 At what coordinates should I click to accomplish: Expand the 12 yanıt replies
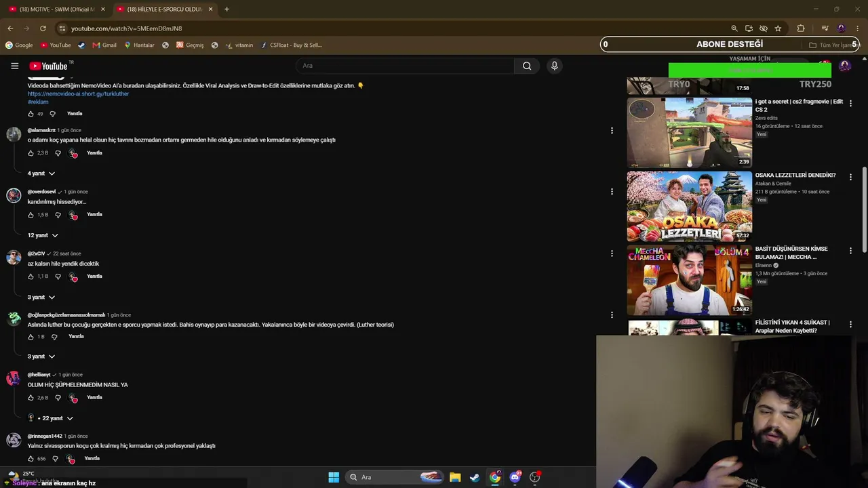(43, 235)
